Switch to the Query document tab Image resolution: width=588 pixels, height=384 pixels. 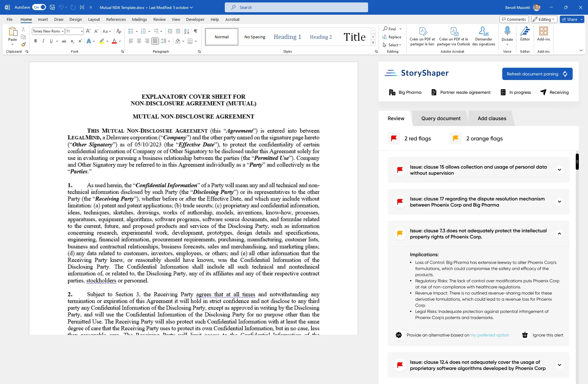click(441, 118)
